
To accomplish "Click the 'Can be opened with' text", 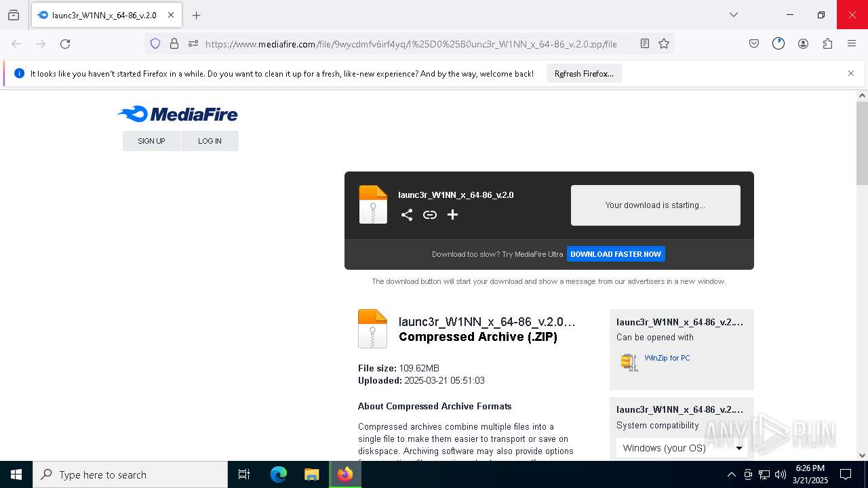I will click(655, 338).
